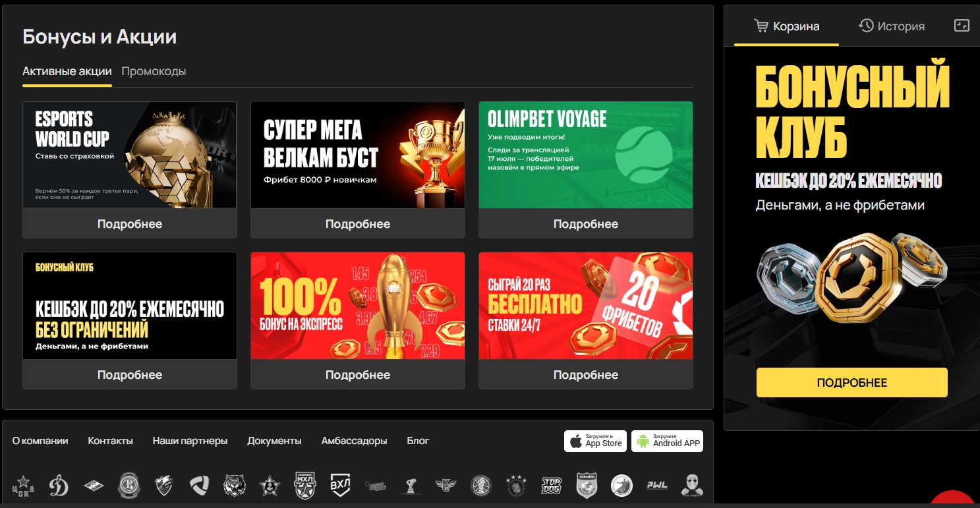Open the Документы footer link
This screenshot has height=508, width=980.
coord(275,441)
